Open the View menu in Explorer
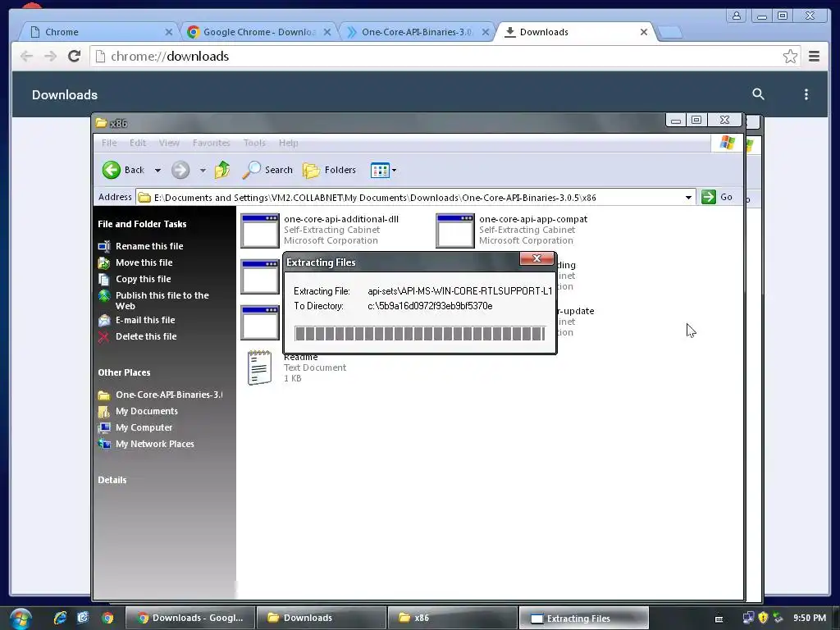The image size is (840, 630). [x=169, y=143]
